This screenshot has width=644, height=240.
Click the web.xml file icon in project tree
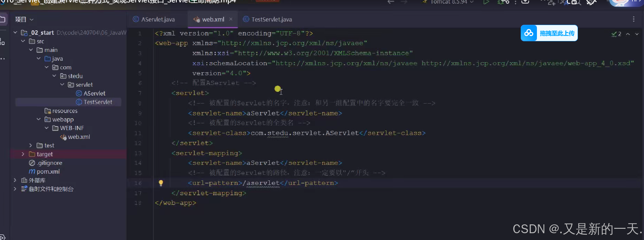point(63,137)
